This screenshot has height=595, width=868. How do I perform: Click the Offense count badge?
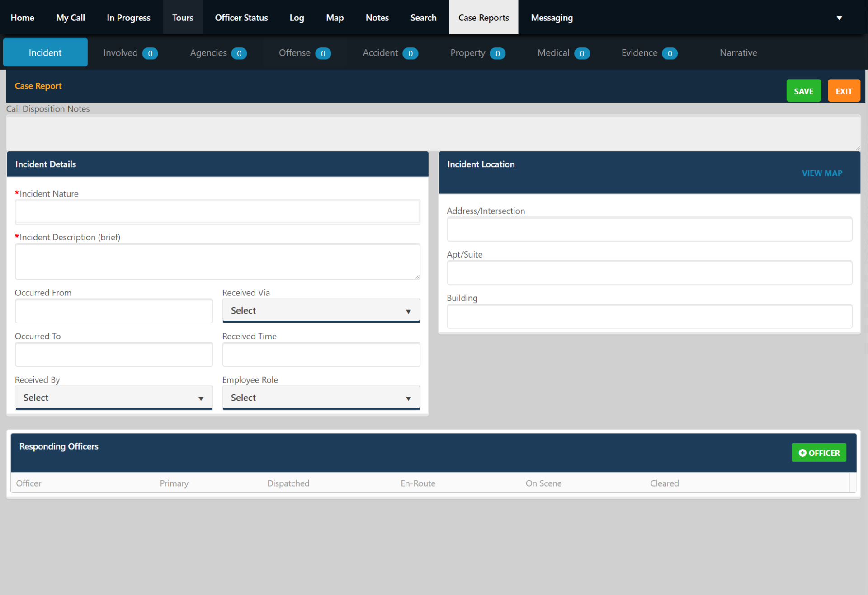tap(323, 53)
